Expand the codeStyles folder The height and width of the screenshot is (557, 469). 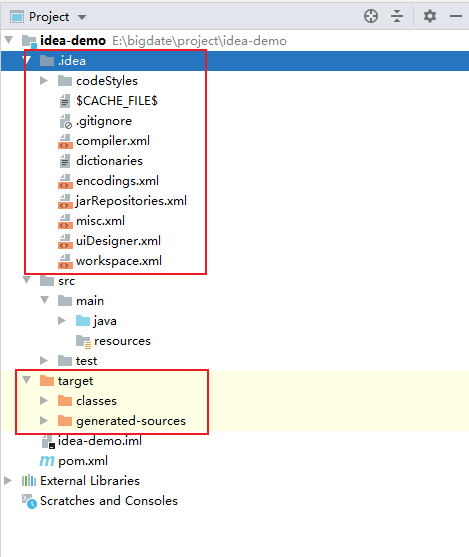[x=44, y=81]
